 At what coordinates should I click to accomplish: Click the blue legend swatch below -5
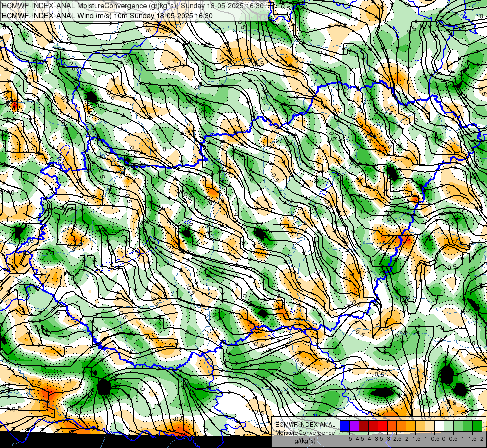345,426
